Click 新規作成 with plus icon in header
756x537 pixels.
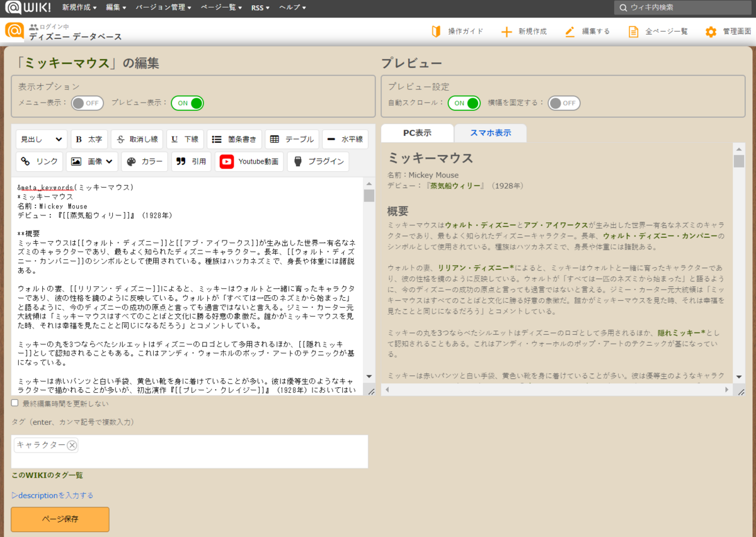click(x=524, y=31)
